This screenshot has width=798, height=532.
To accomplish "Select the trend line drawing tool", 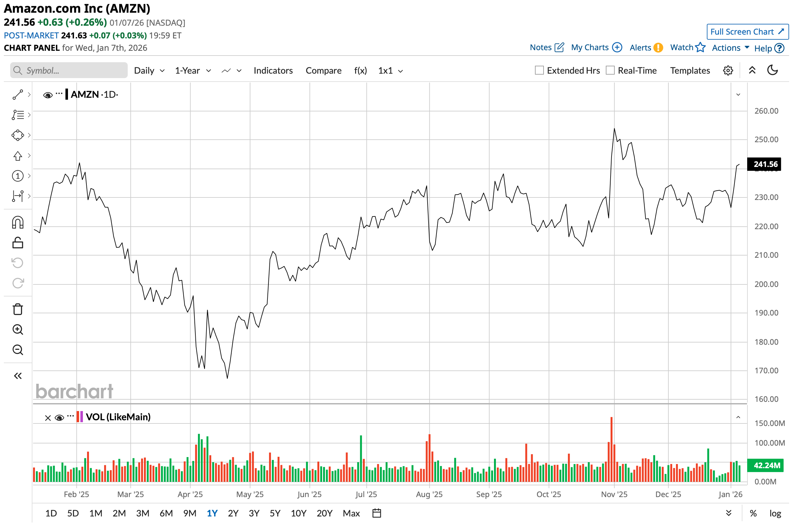I will click(18, 95).
